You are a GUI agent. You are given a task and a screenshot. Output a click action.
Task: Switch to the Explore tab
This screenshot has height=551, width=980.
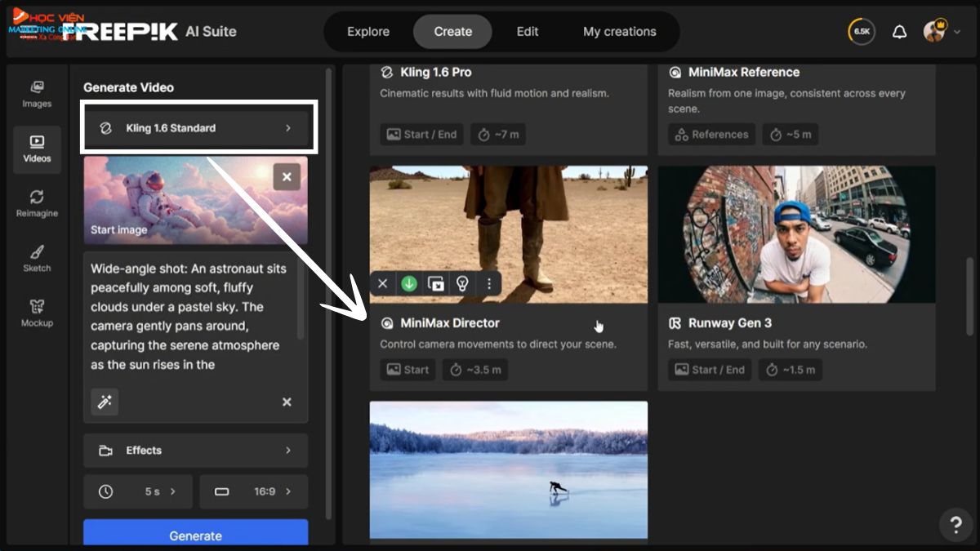point(368,32)
